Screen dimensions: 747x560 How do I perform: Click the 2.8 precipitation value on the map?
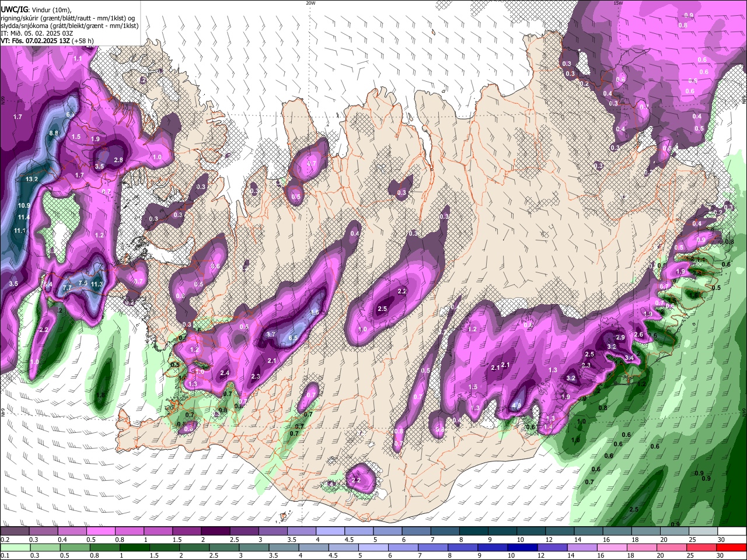(118, 160)
